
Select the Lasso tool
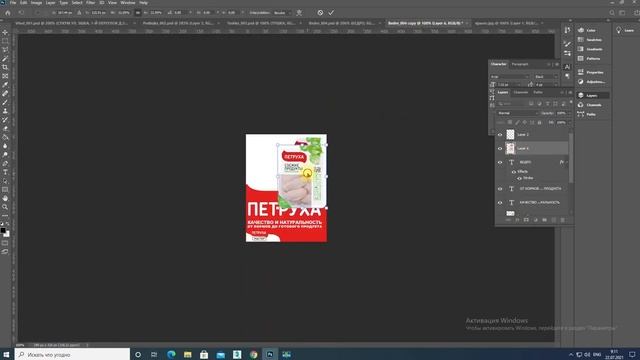[x=5, y=50]
